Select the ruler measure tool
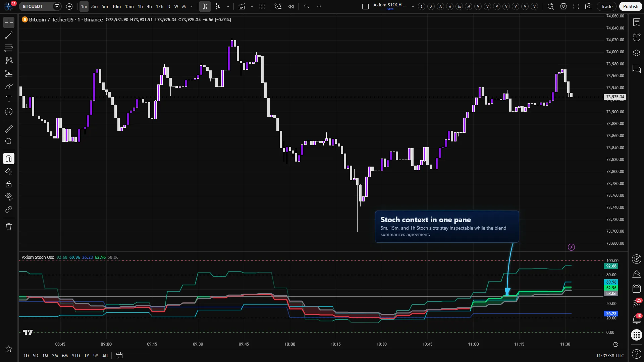Image resolution: width=644 pixels, height=362 pixels. point(9,128)
